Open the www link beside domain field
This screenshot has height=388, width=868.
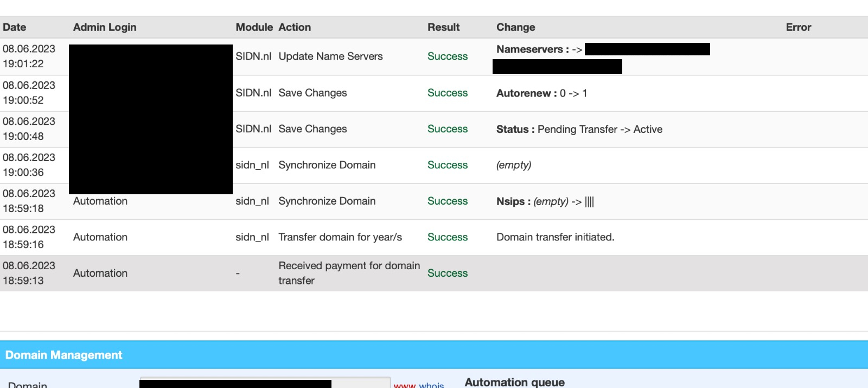404,385
